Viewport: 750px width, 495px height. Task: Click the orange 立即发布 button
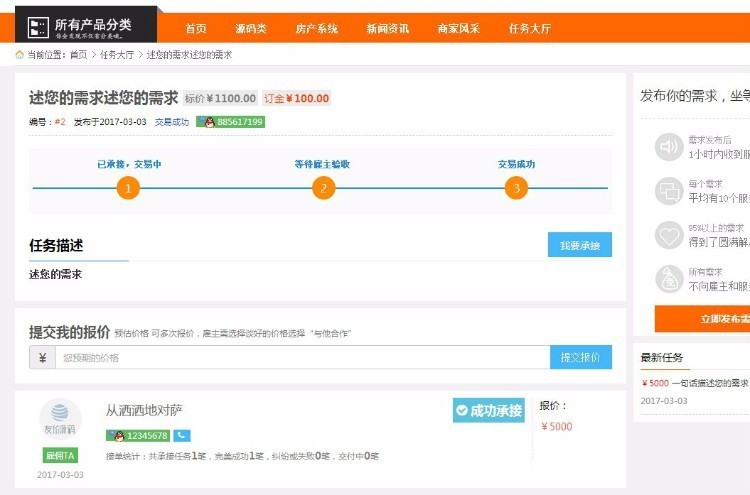point(702,319)
